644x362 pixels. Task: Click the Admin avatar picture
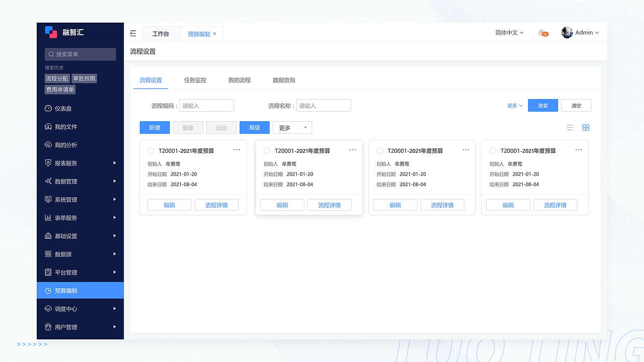[567, 33]
